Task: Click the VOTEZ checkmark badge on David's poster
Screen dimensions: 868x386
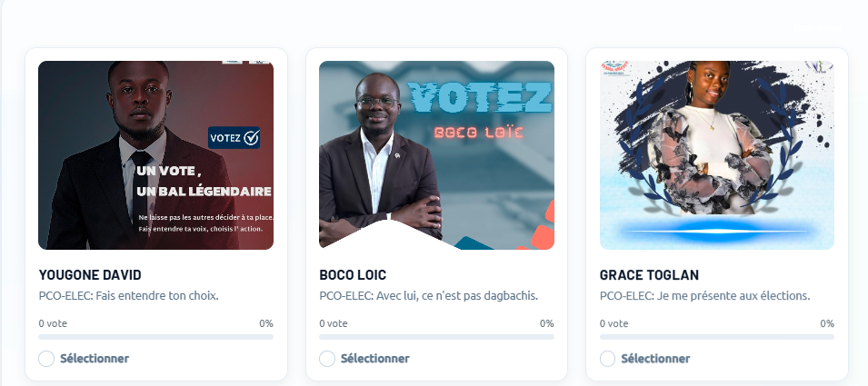Action: coord(234,137)
